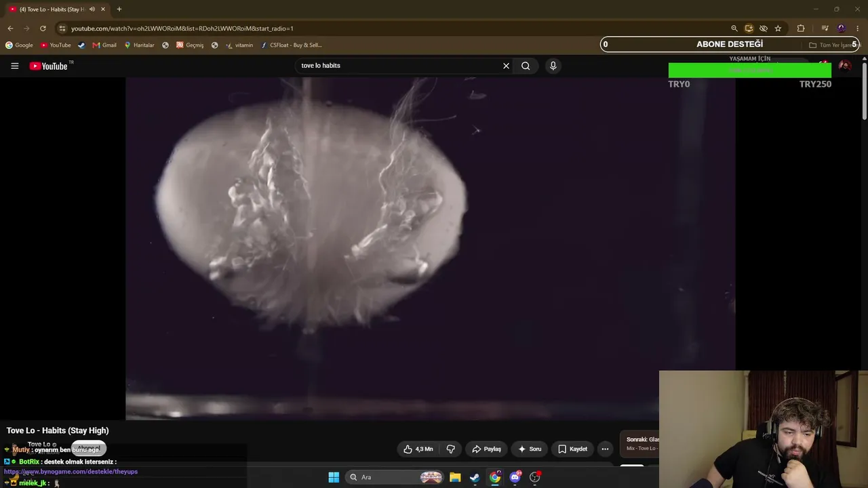This screenshot has height=488, width=868.
Task: Bookmark this page with the star
Action: [778, 28]
